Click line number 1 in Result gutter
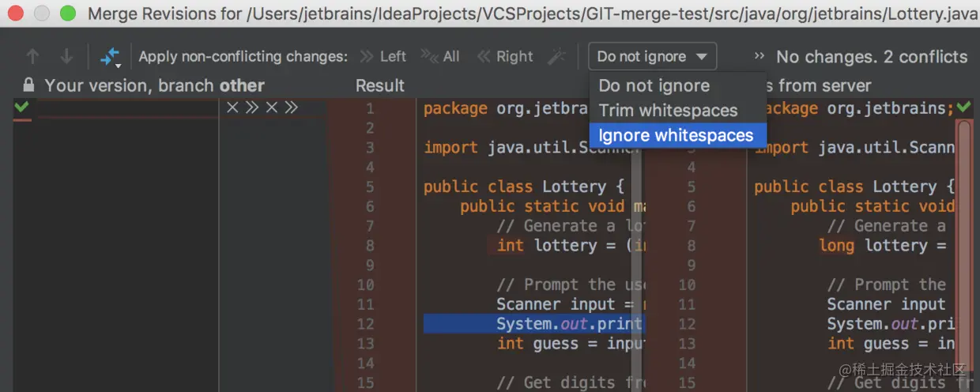Image resolution: width=980 pixels, height=392 pixels. pos(370,108)
